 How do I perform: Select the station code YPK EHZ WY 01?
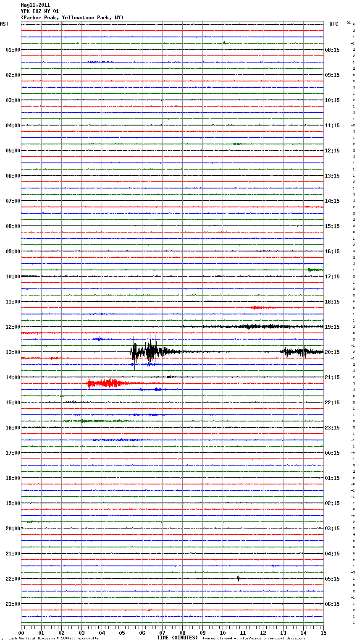point(40,11)
